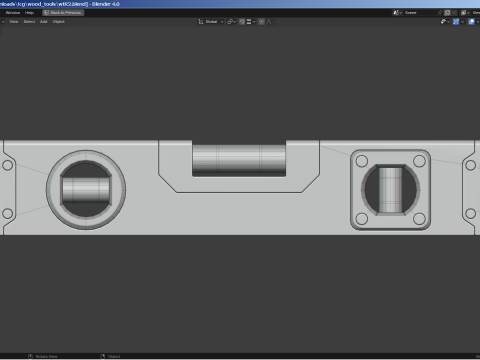
Task: Click the Back to Previous button
Action: tap(63, 13)
